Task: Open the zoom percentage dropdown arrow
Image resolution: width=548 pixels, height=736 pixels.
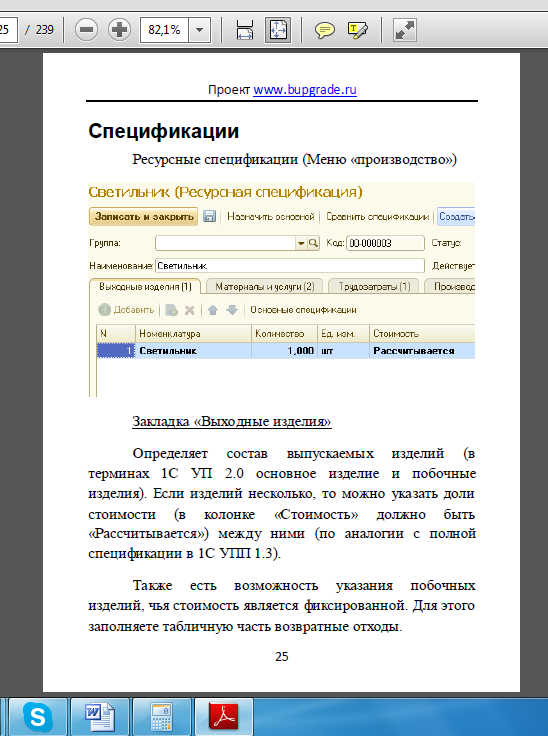Action: (199, 30)
